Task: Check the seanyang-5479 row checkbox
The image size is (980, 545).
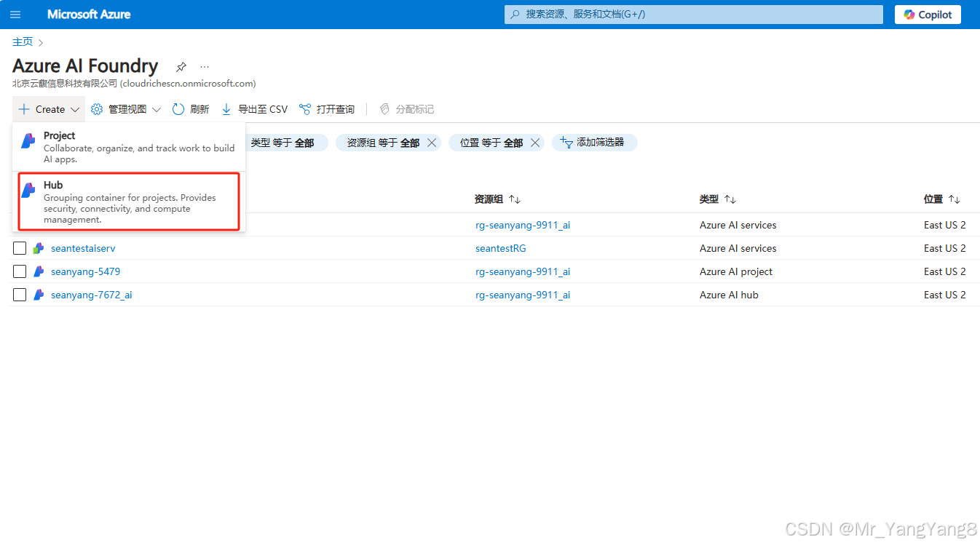Action: (x=20, y=271)
